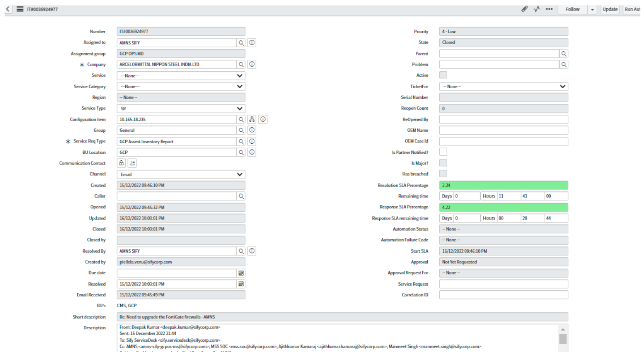Go back using the left arrow icon
This screenshot has width=644, height=355.
point(9,9)
